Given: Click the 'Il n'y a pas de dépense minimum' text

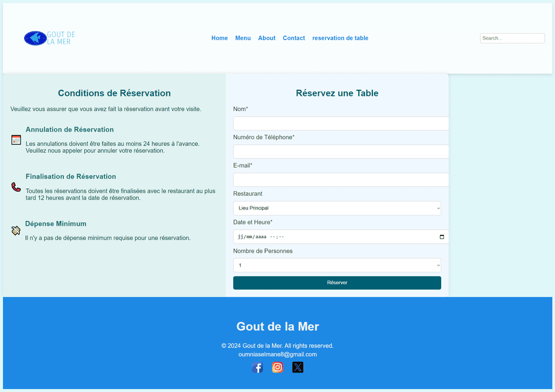Looking at the screenshot, I should [108, 238].
